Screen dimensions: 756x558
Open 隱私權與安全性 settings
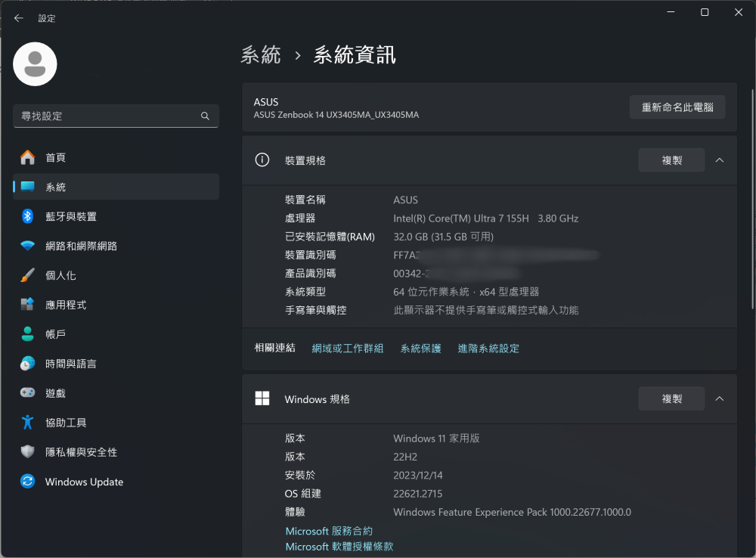[81, 452]
